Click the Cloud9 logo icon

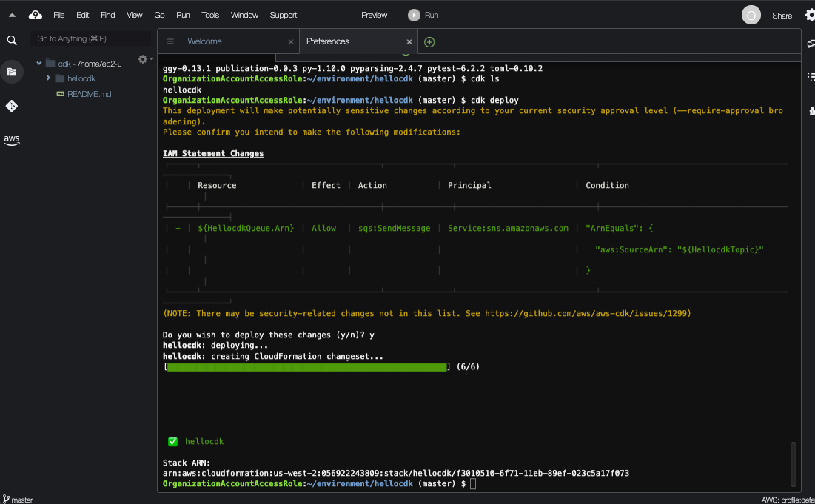(36, 15)
